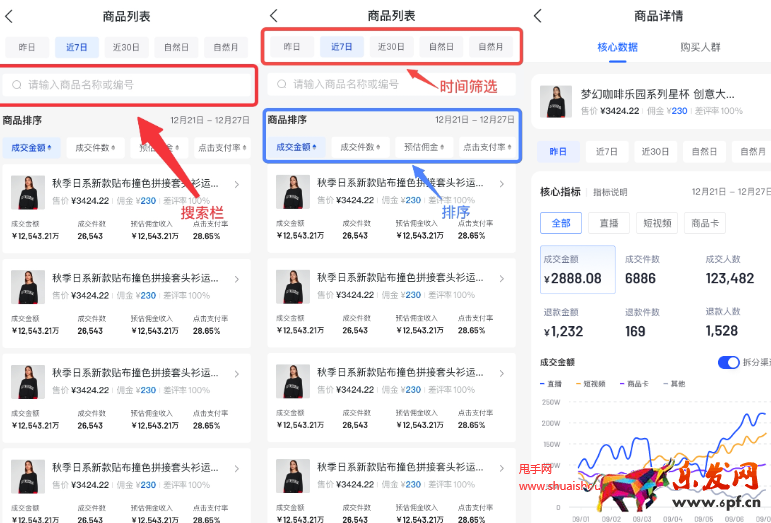This screenshot has width=771, height=523.
Task: Select 自然日 tab in left 商品列表 screen
Action: point(176,48)
